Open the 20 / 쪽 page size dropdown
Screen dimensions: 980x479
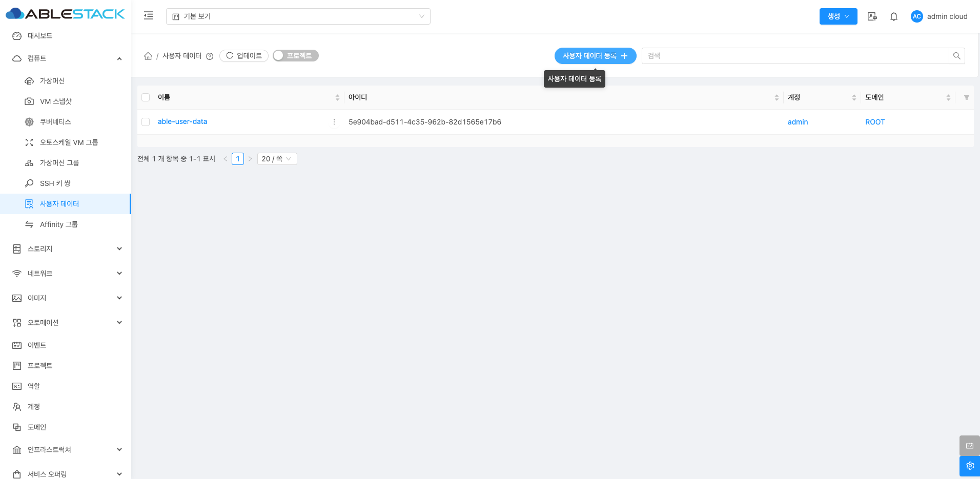277,159
